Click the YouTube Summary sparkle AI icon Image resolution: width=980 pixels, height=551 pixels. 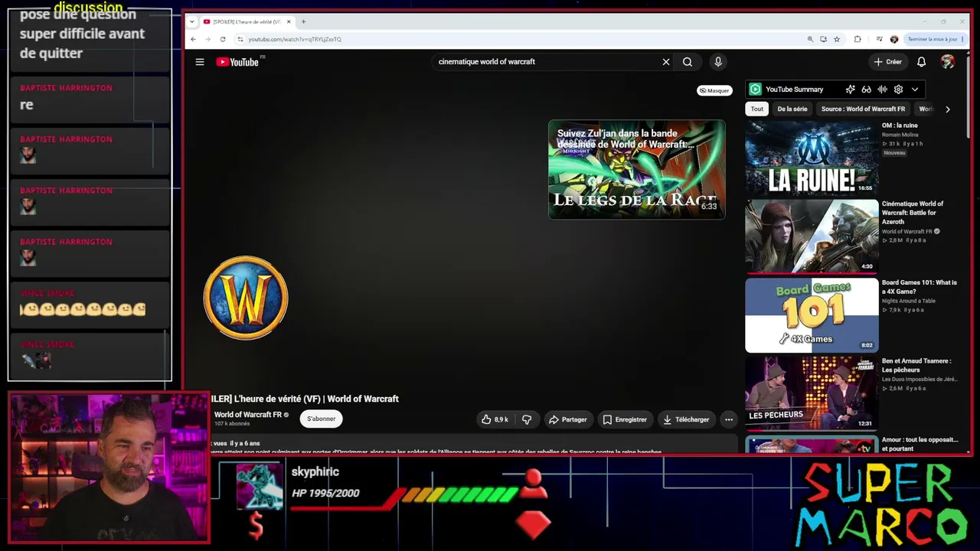850,90
